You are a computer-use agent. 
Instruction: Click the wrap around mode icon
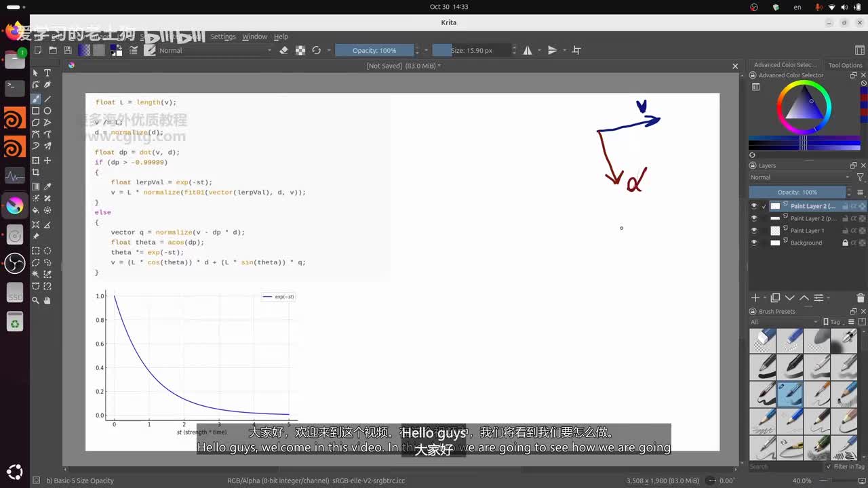point(576,50)
